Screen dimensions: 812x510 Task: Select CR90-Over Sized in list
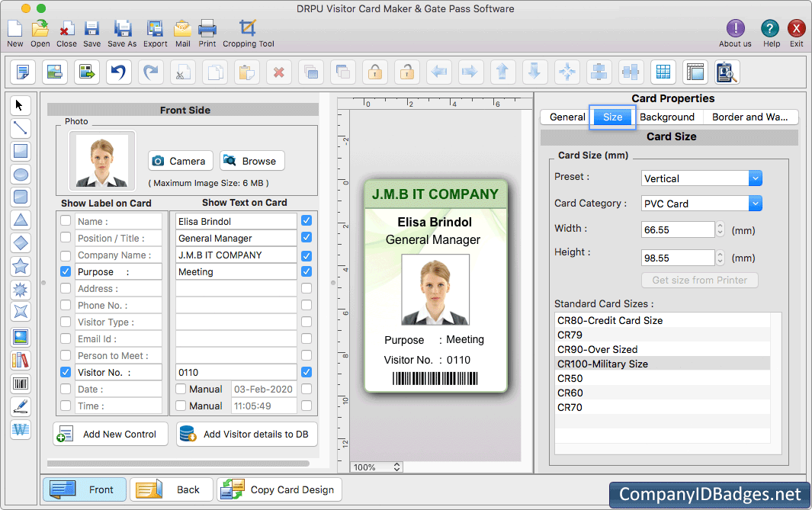click(663, 349)
